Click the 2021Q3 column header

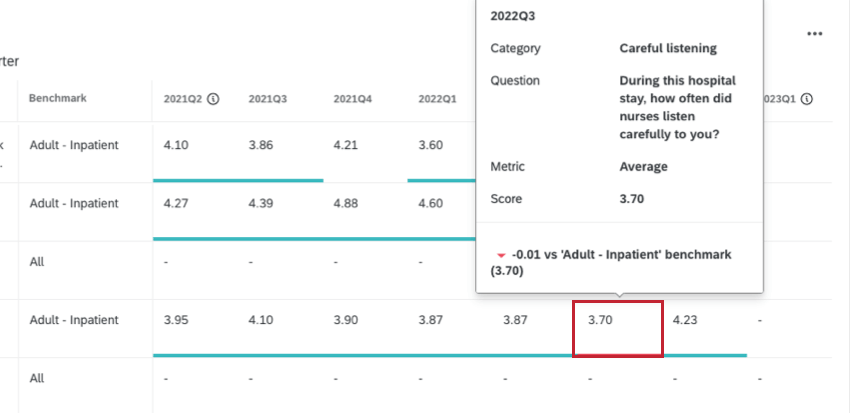268,100
